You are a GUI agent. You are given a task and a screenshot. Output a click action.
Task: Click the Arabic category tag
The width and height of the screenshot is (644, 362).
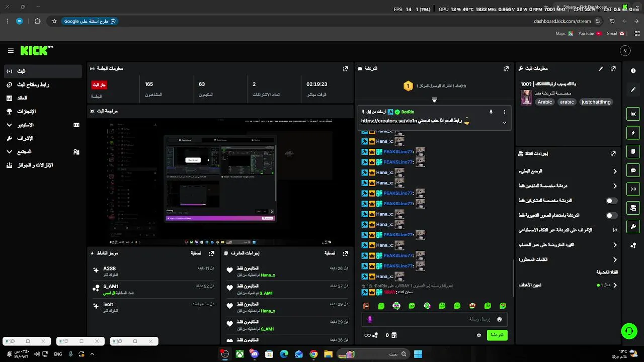pyautogui.click(x=545, y=102)
